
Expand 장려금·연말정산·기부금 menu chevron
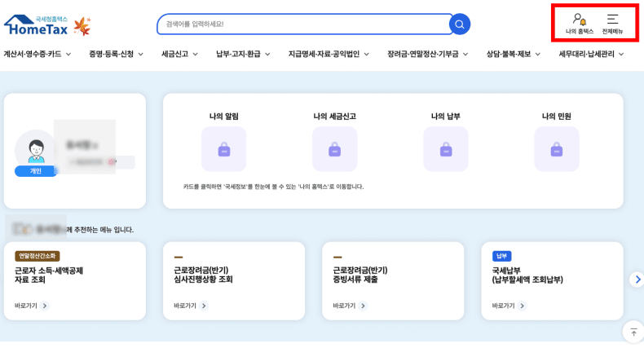pos(465,54)
